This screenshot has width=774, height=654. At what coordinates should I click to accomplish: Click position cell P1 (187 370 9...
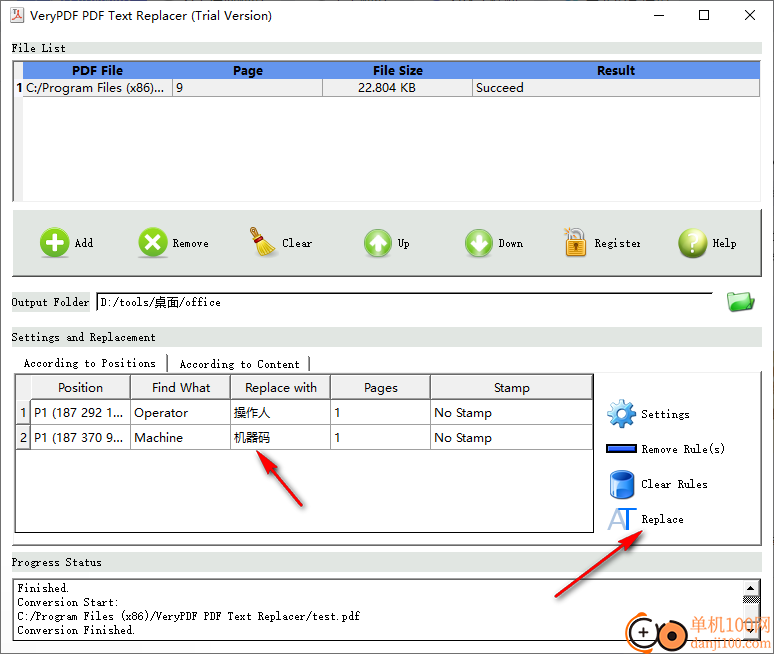point(80,437)
